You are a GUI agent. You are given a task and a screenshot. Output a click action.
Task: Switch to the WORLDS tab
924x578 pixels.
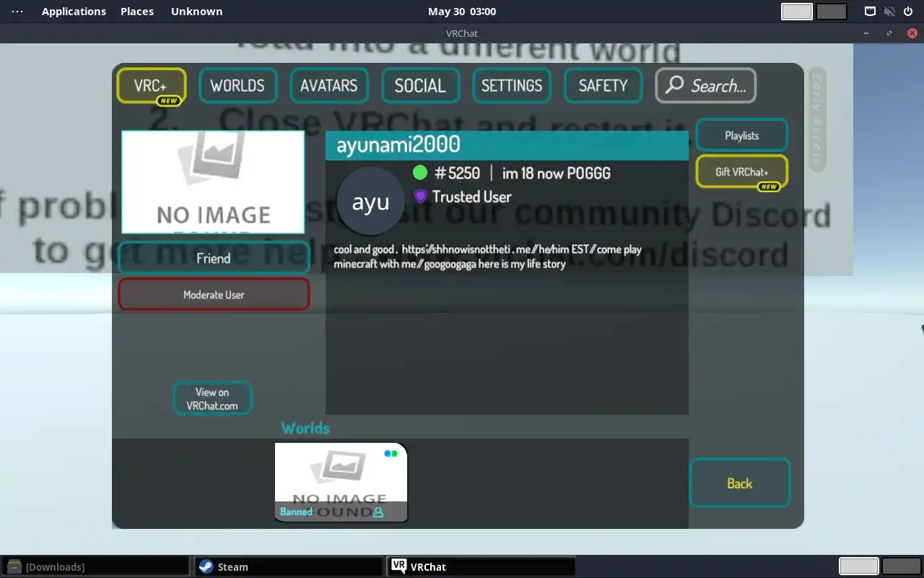pyautogui.click(x=237, y=85)
